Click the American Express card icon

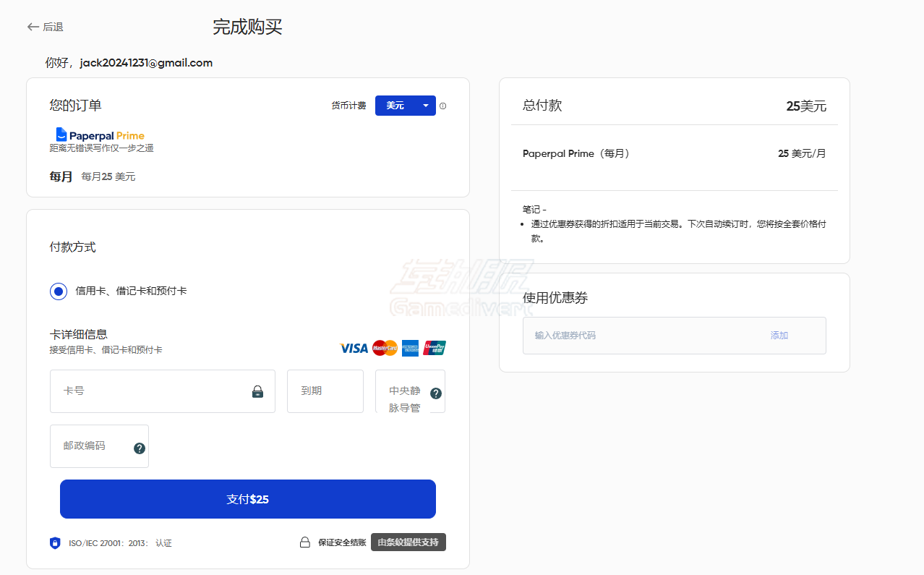[411, 348]
